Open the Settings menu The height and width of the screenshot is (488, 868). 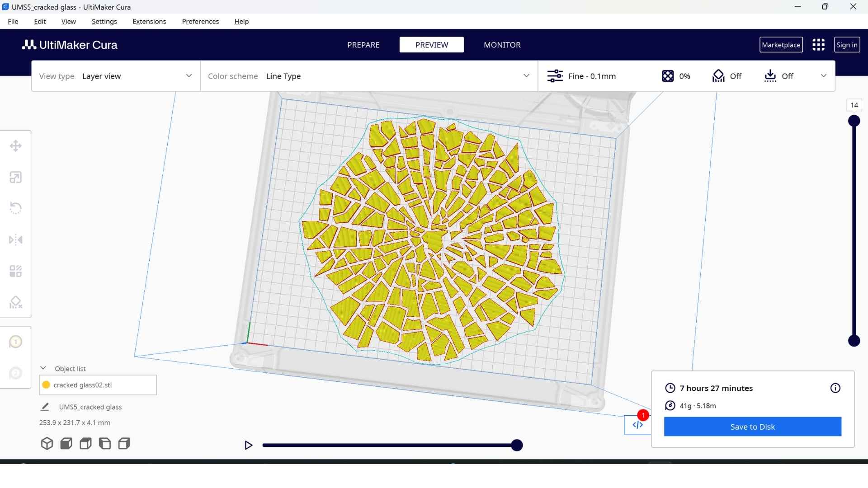point(104,21)
